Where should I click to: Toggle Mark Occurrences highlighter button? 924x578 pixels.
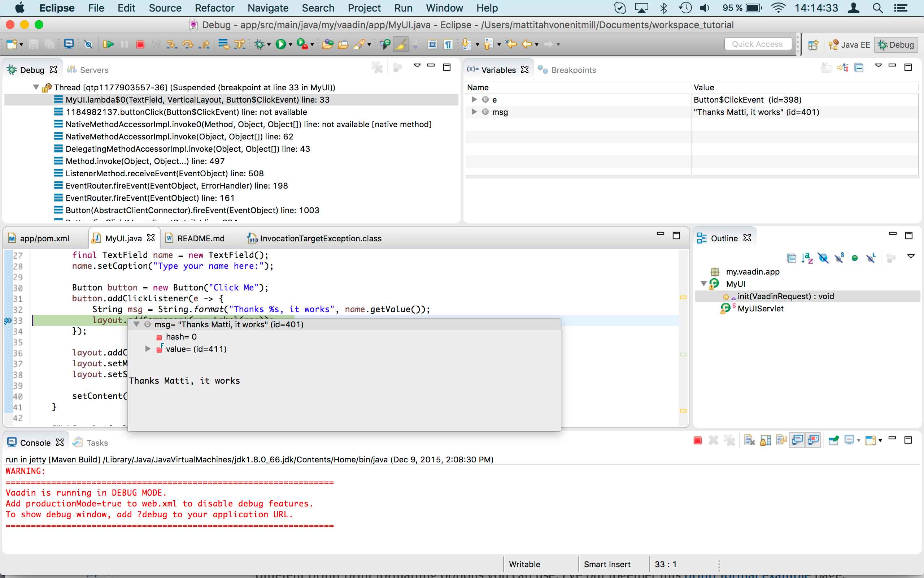tap(400, 44)
